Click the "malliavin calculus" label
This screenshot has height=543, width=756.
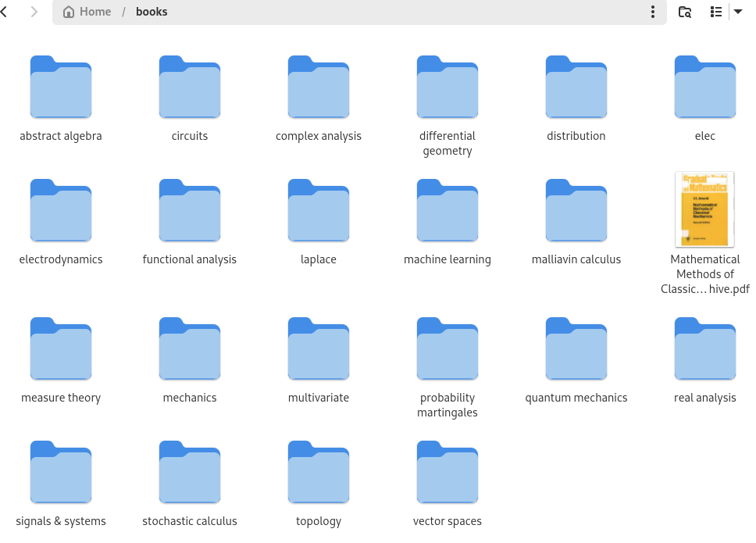point(576,259)
